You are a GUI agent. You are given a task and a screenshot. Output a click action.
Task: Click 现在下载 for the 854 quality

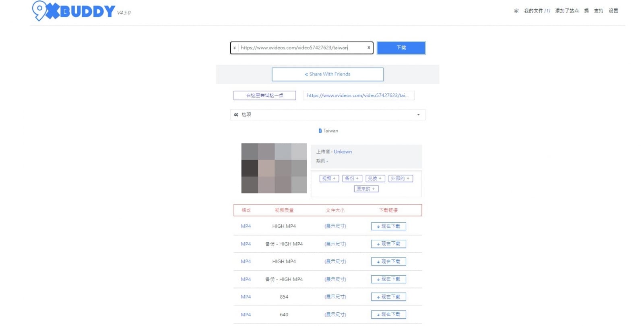[x=388, y=297]
